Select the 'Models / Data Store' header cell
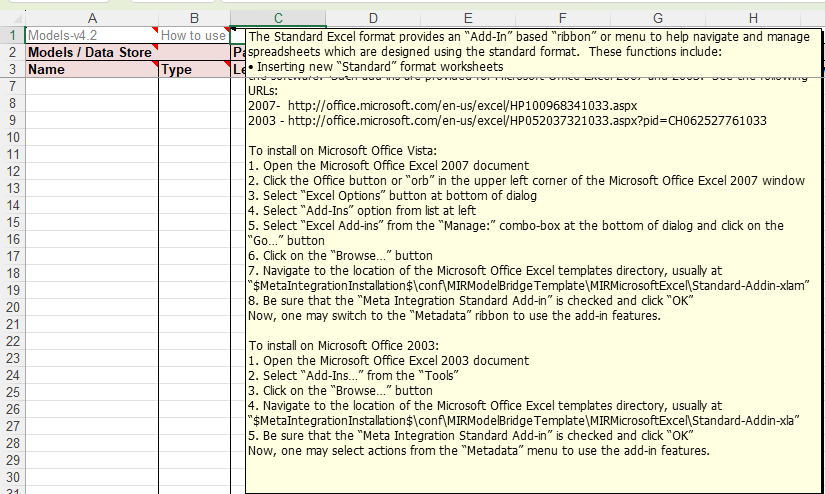 pyautogui.click(x=91, y=52)
